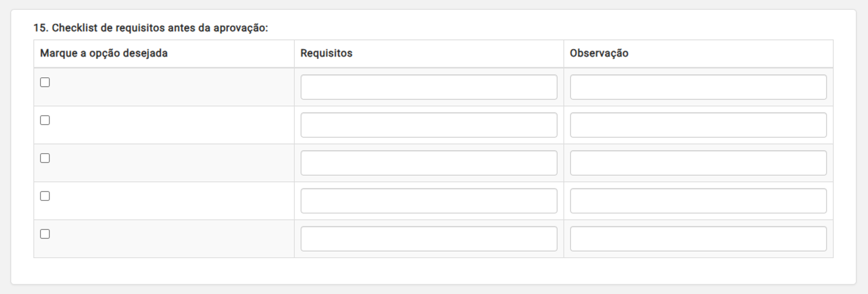Click the Marque a opção desejada header
This screenshot has height=294, width=868.
[x=104, y=53]
